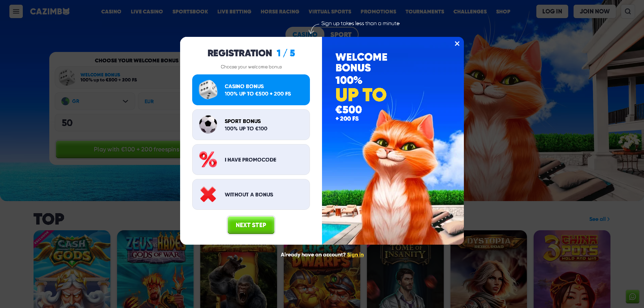Open the live chat support icon
Screen dimensions: 644x308
[x=633, y=297]
